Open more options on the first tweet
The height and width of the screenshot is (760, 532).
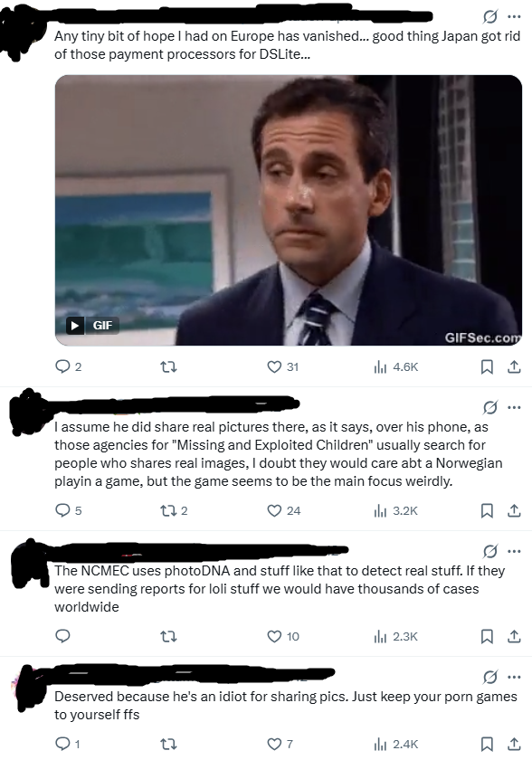click(x=514, y=16)
